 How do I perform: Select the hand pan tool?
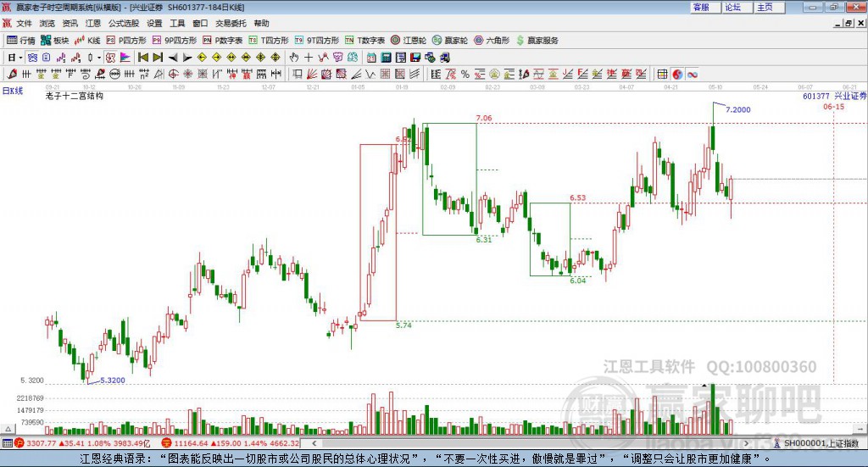coord(294,58)
